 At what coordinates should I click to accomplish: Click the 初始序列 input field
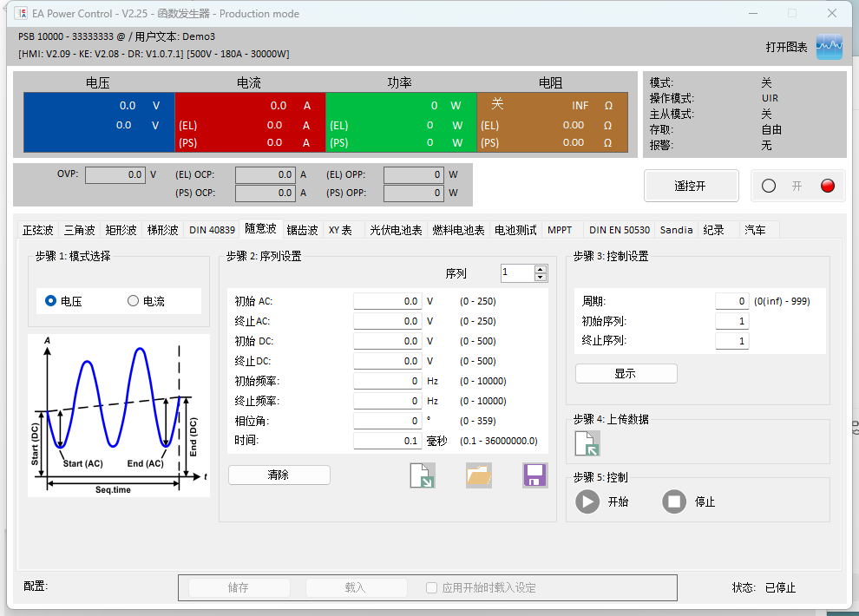click(x=732, y=321)
